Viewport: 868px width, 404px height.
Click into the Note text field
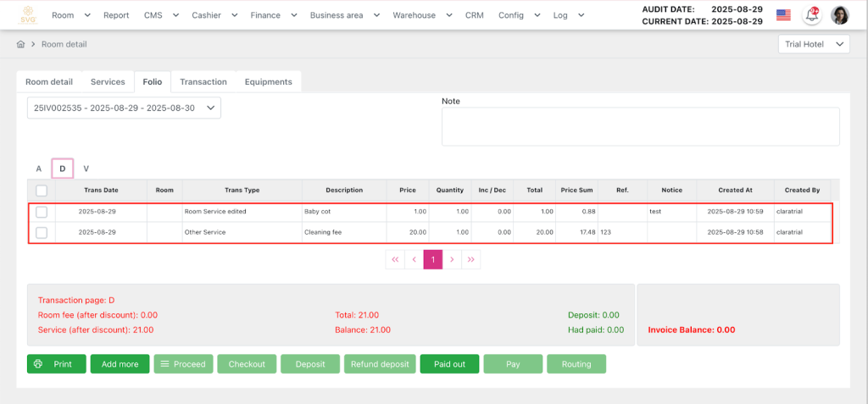[x=640, y=127]
